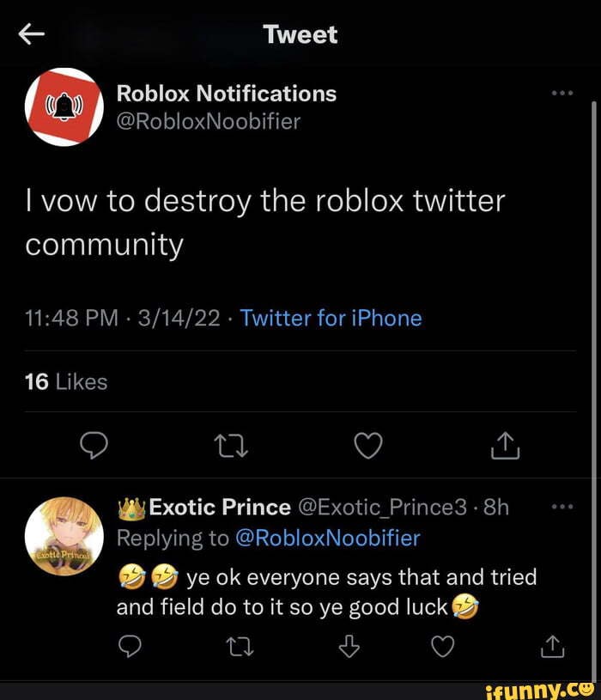601x700 pixels.
Task: Retweet Exotic Prince's reply
Action: [240, 646]
